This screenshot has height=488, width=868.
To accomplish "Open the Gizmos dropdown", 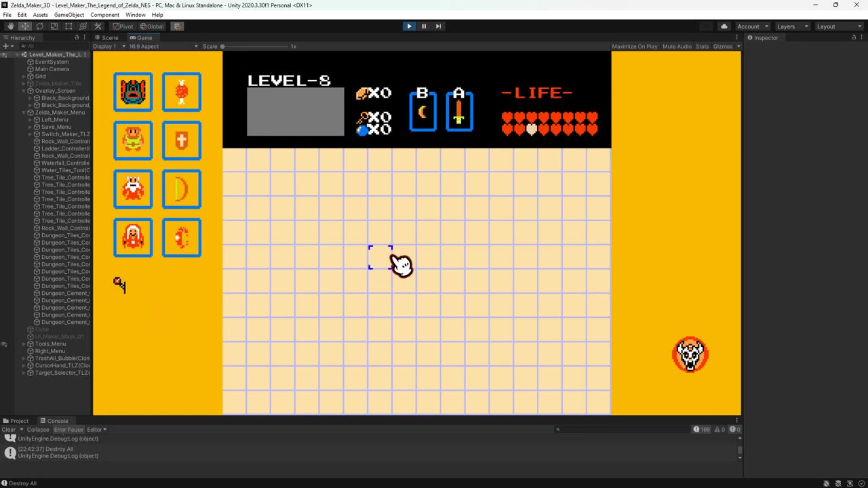I will (726, 46).
